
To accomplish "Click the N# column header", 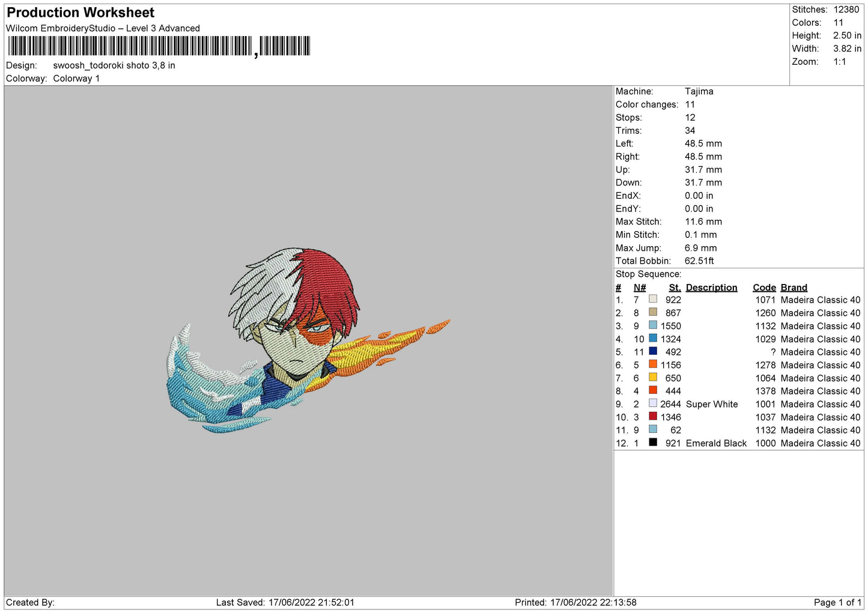I will click(x=640, y=288).
